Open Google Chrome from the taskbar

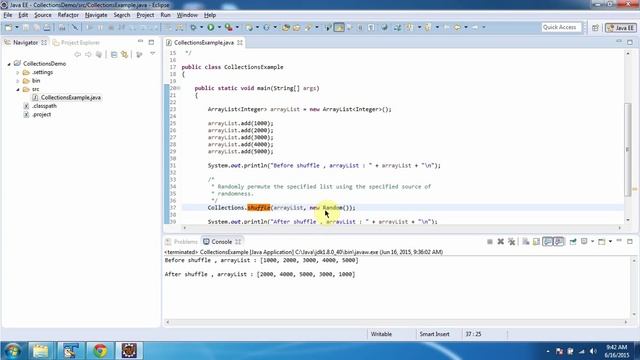[100, 351]
